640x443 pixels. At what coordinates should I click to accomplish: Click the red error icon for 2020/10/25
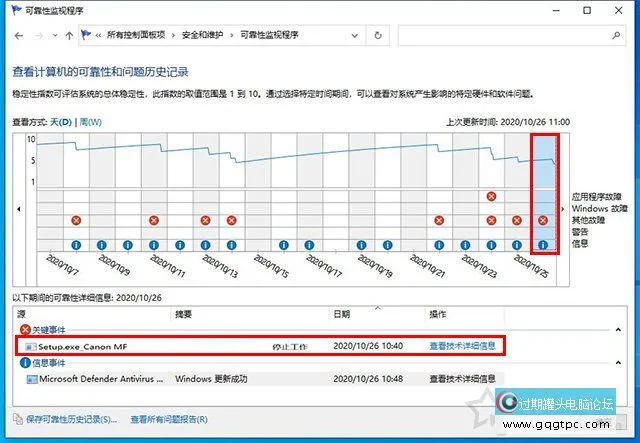click(517, 220)
